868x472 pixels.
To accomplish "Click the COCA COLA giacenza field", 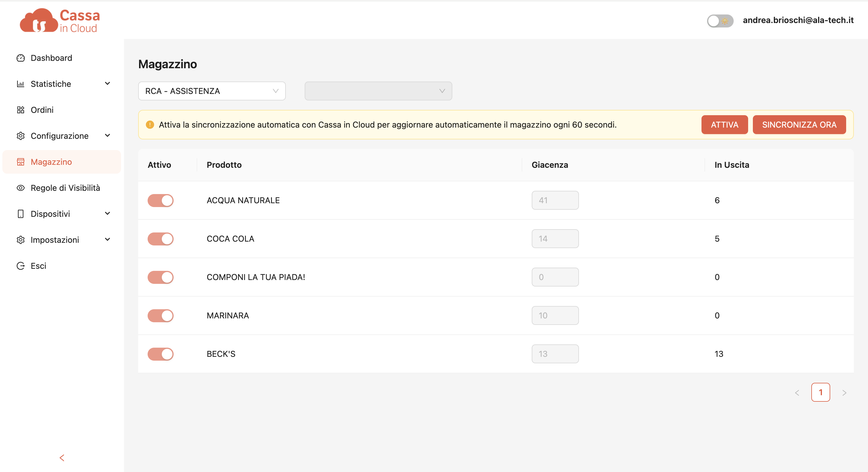I will 555,239.
